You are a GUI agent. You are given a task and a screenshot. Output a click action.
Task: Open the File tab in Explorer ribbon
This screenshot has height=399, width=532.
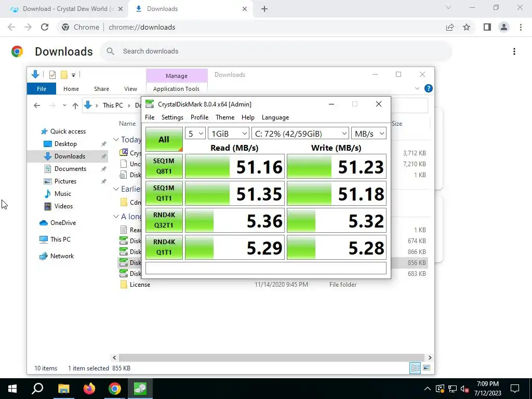tap(42, 88)
